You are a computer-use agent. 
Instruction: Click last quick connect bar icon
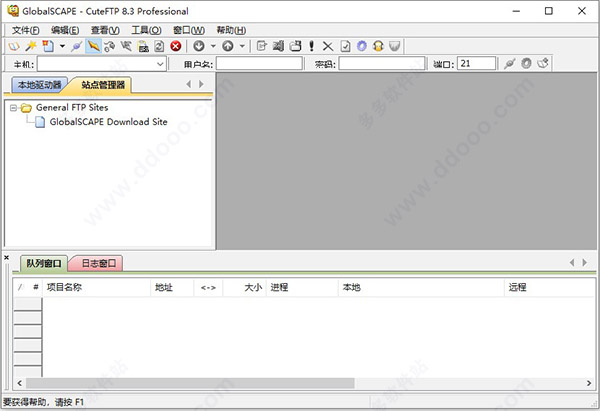pos(543,64)
